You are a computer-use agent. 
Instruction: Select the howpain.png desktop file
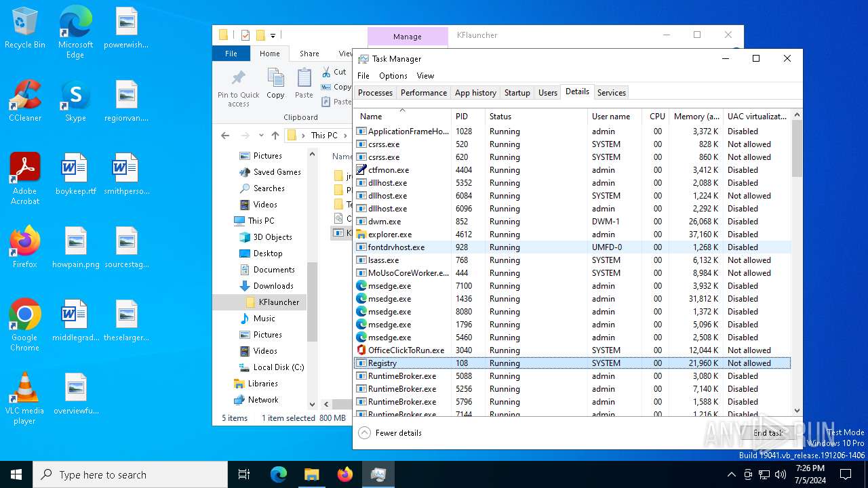(x=75, y=247)
